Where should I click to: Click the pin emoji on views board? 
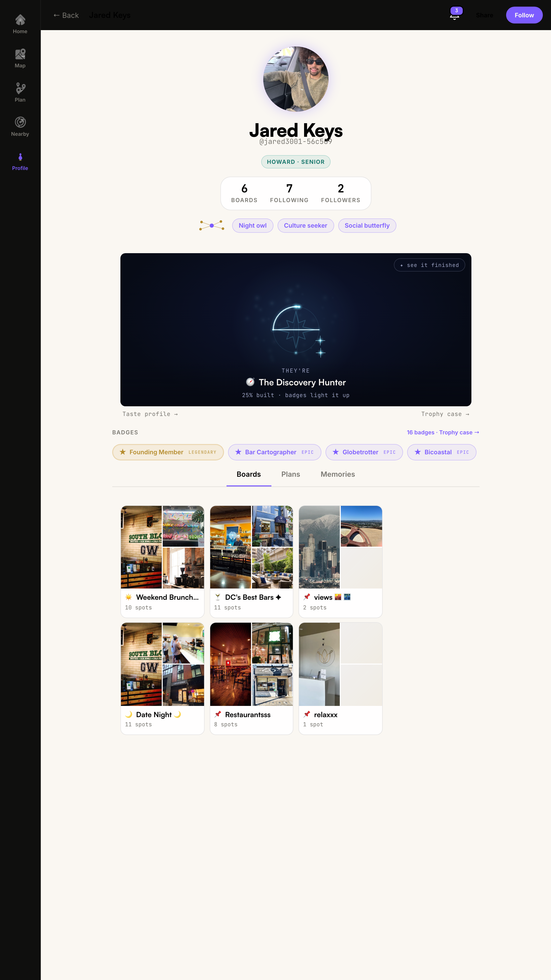click(x=307, y=597)
